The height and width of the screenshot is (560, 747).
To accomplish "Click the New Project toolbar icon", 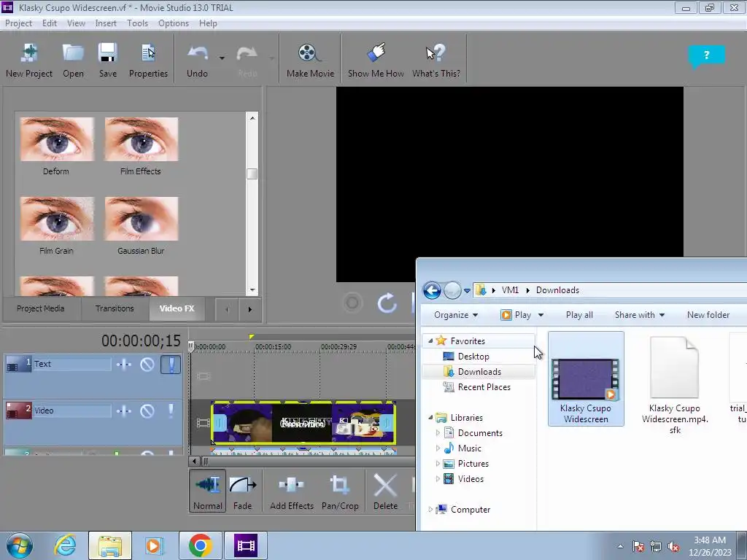I will (29, 61).
